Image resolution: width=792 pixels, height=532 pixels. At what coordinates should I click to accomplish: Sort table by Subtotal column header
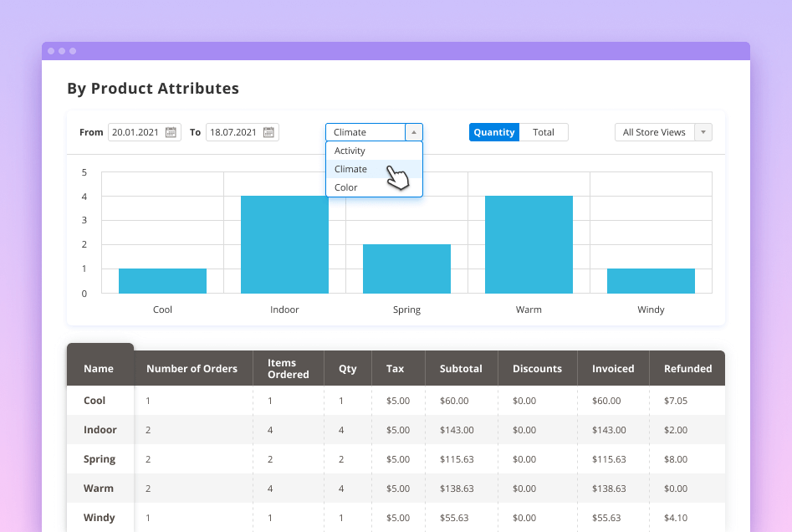[461, 368]
